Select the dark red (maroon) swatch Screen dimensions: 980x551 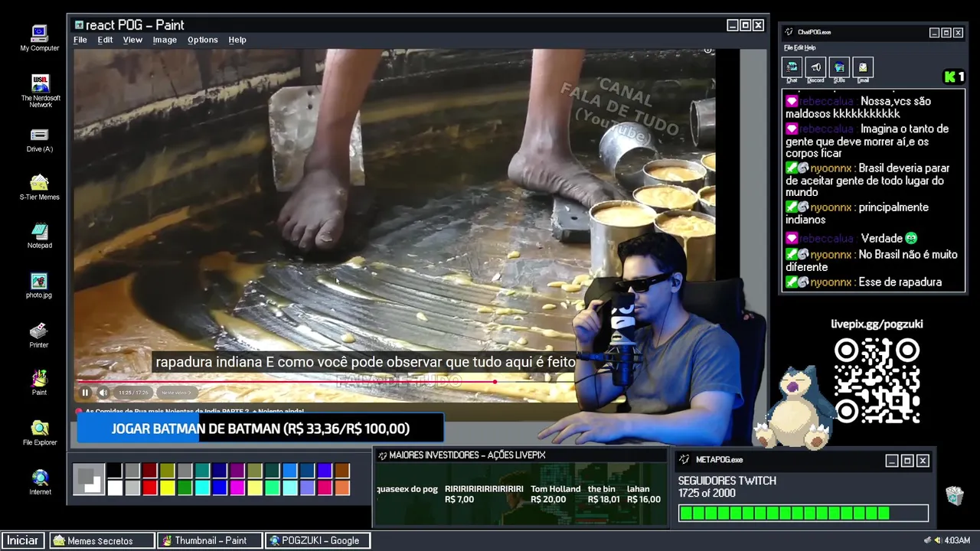pyautogui.click(x=149, y=470)
